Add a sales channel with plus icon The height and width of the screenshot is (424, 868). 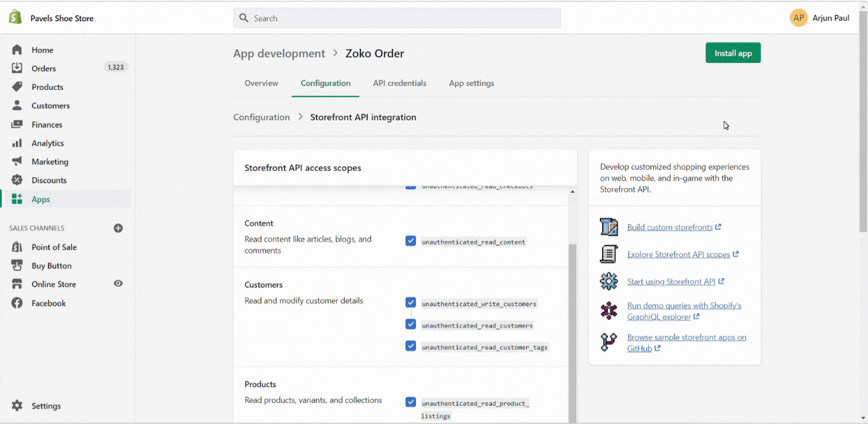tap(118, 228)
